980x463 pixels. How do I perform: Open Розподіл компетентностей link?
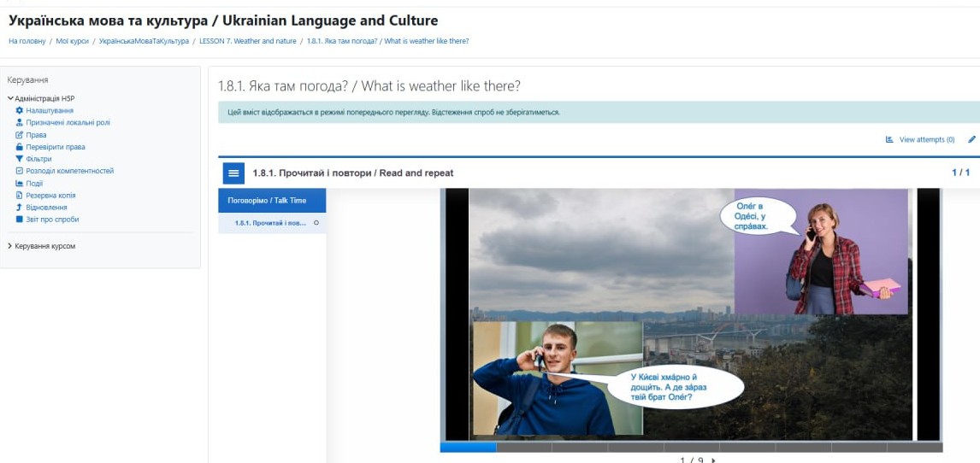coord(69,171)
